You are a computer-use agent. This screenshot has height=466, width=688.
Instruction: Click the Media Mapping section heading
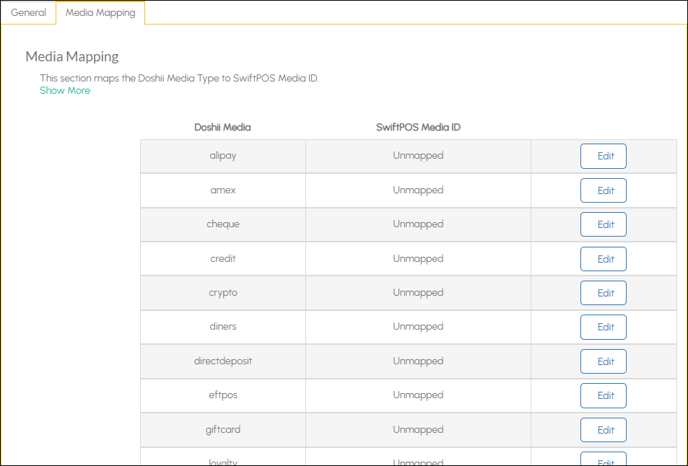tap(72, 57)
